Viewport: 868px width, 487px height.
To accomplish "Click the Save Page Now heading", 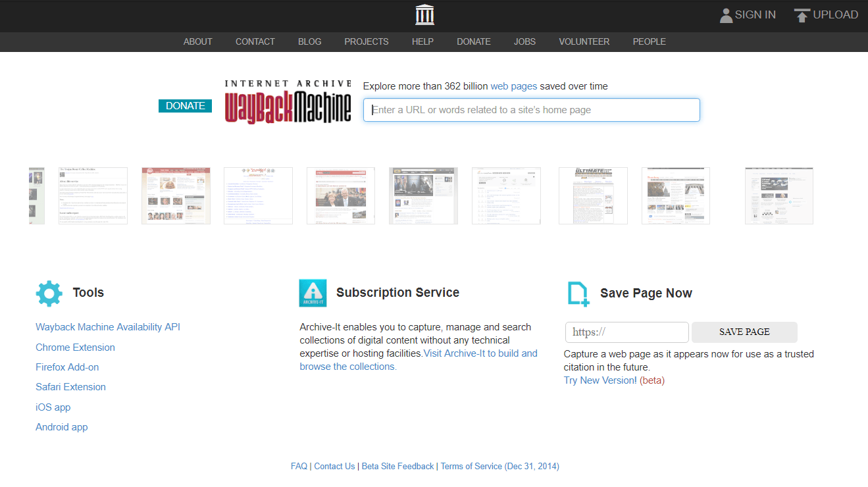I will (646, 294).
